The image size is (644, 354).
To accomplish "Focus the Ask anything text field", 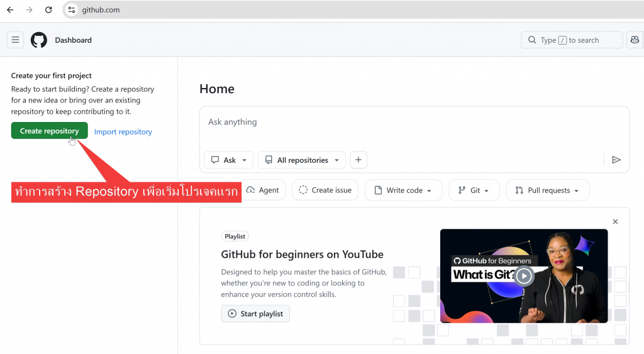I will pos(414,123).
